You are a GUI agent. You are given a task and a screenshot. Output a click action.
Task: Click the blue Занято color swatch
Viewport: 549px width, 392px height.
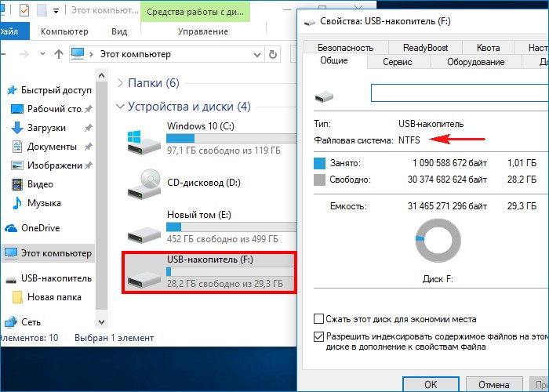pyautogui.click(x=319, y=163)
